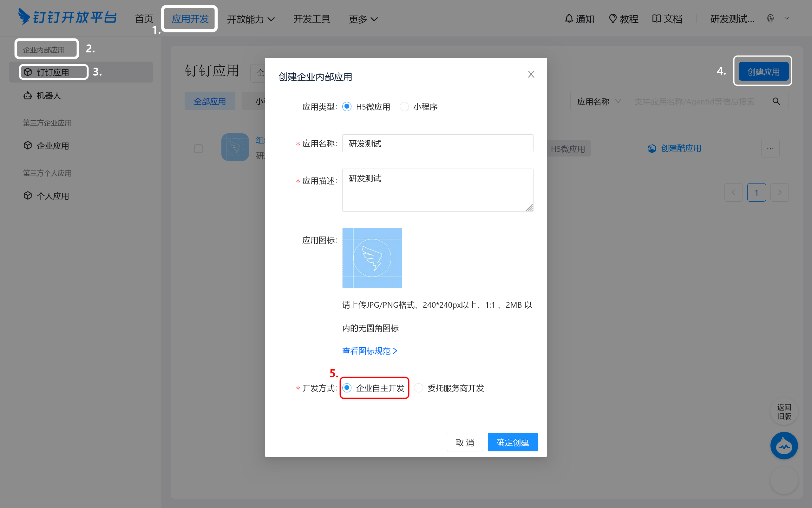The width and height of the screenshot is (812, 508).
Task: Select page 1 in pagination
Action: (756, 192)
